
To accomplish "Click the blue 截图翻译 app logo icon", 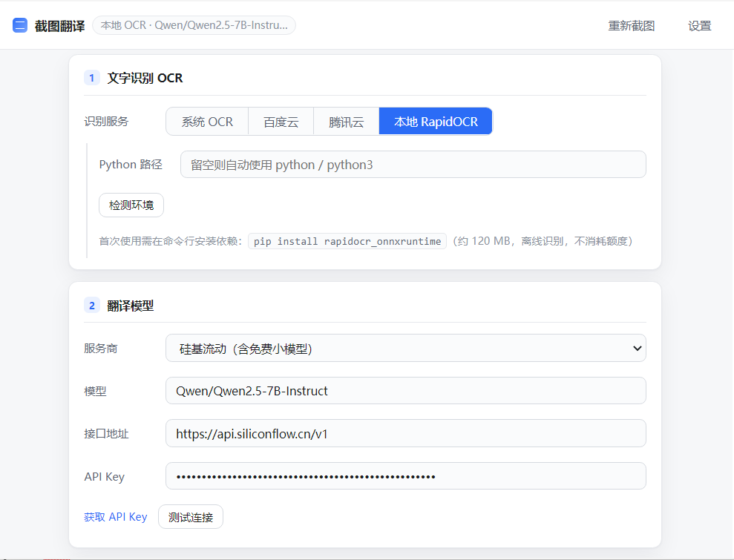I will pos(19,25).
